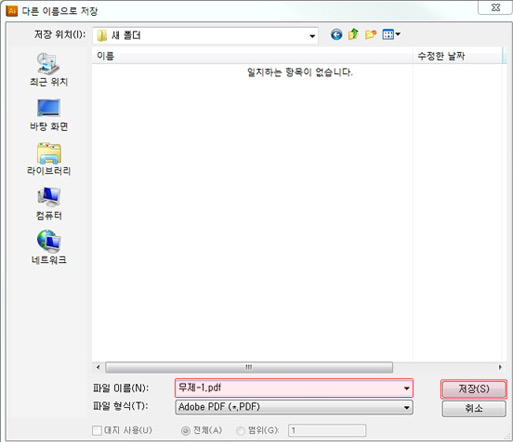Select 컴퓨터 in places sidebar
The width and height of the screenshot is (513, 442).
[49, 204]
